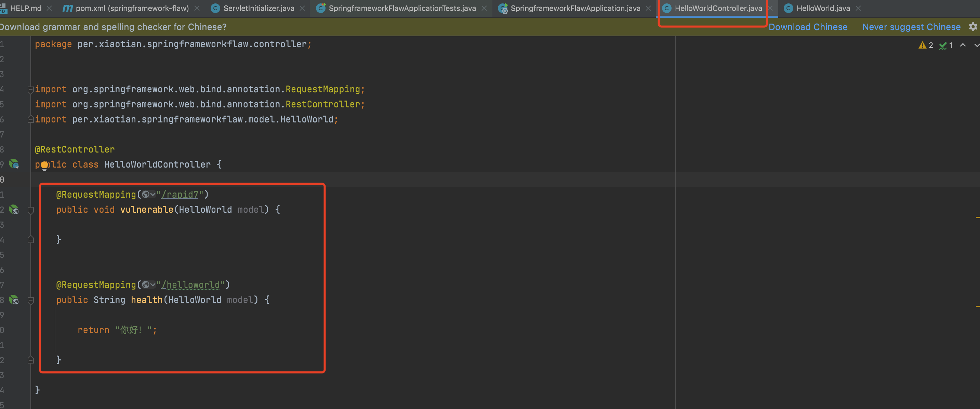This screenshot has height=409, width=980.
Task: Click the Download Chinese link
Action: click(808, 27)
